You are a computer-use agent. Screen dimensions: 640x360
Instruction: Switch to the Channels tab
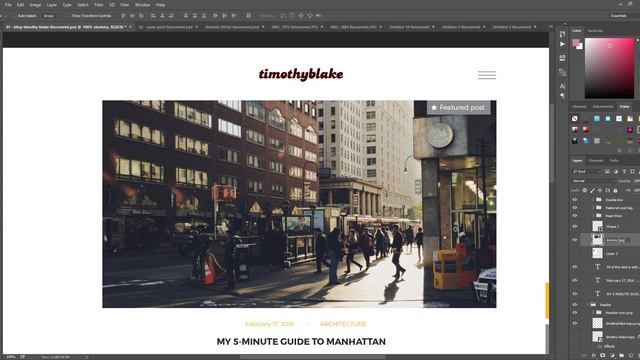tap(596, 160)
